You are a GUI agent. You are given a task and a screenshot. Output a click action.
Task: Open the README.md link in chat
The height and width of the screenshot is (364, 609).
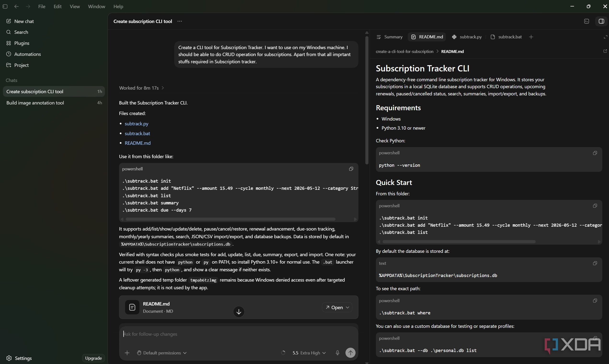click(x=138, y=143)
